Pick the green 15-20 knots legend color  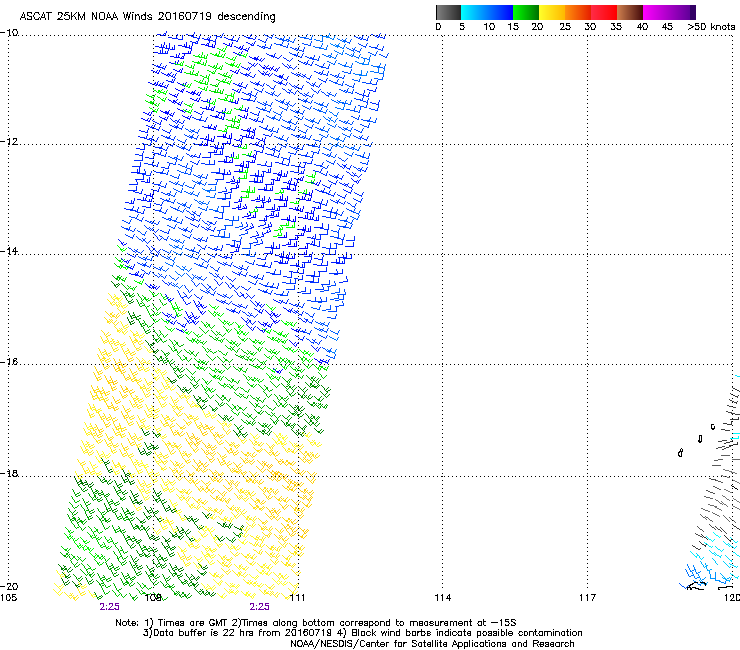coord(526,12)
